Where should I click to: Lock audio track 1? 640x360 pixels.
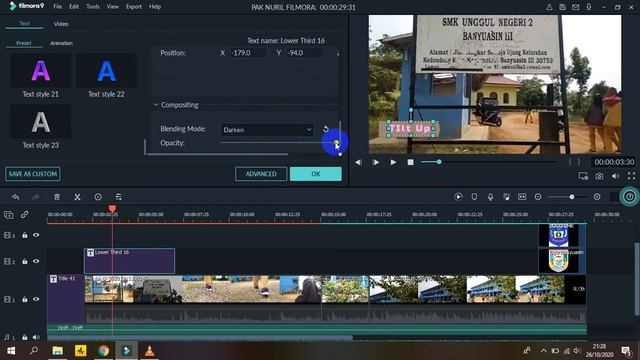[24, 337]
